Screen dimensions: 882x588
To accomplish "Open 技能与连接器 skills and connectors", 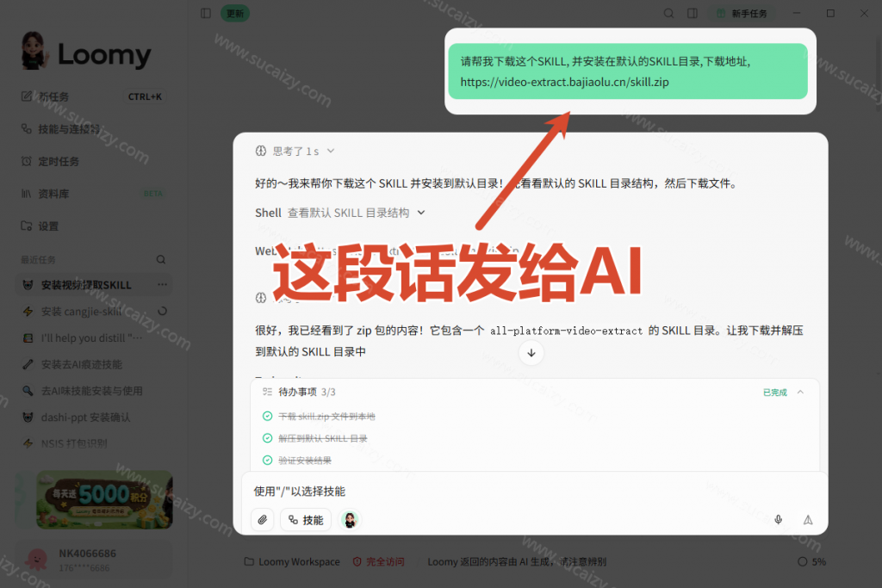I will pyautogui.click(x=94, y=129).
